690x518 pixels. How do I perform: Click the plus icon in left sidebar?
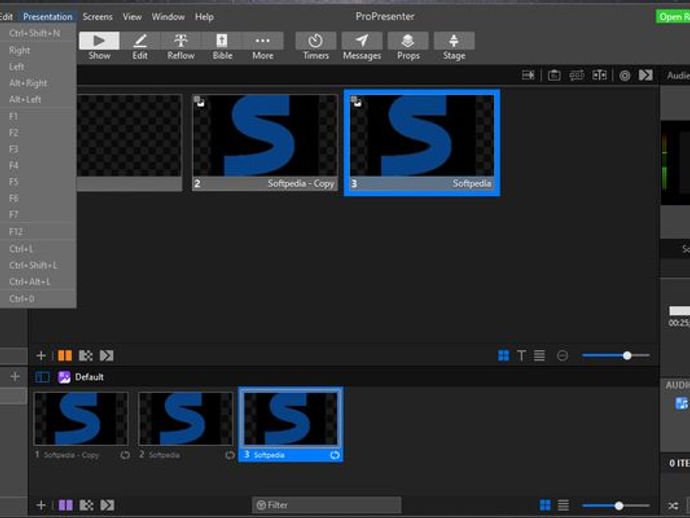[x=15, y=377]
